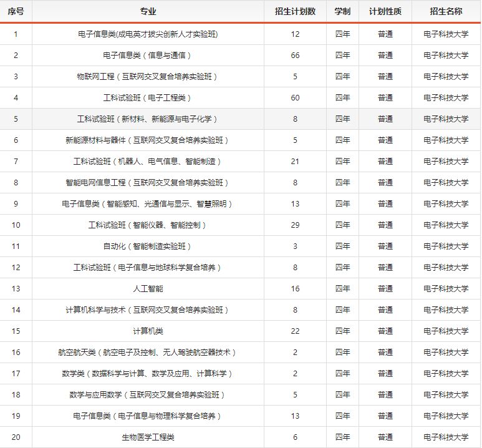Select 新能源材料与器件 major cell
This screenshot has width=482, height=448.
148,140
